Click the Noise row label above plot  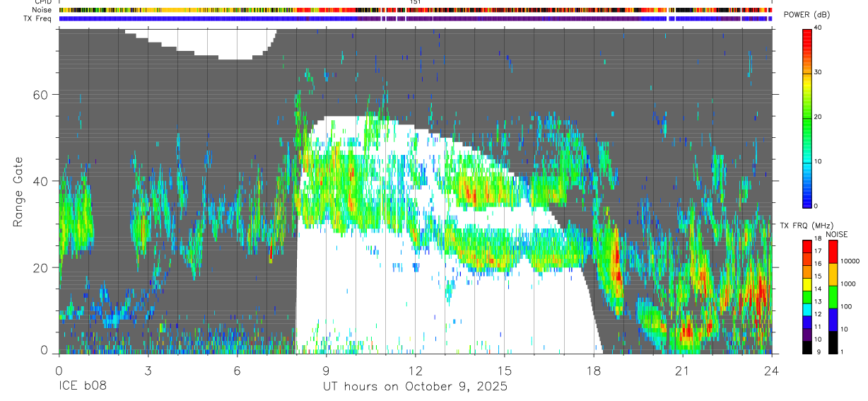point(42,11)
